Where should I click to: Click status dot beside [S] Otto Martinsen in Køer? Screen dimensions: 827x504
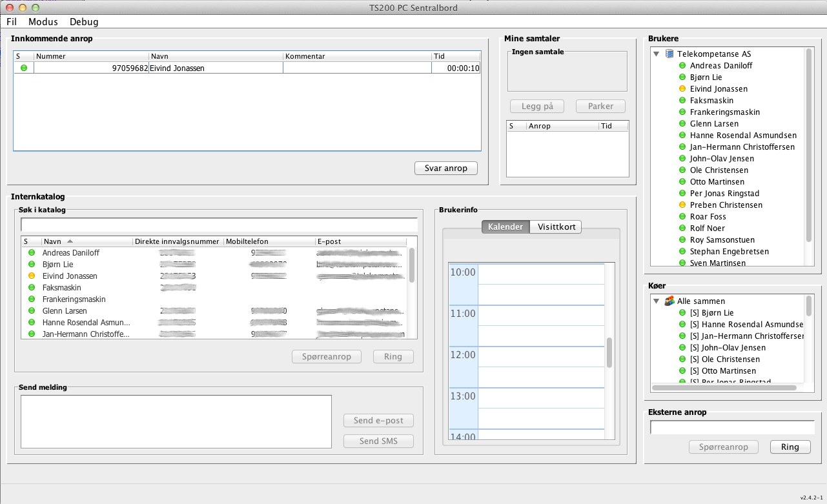pyautogui.click(x=682, y=370)
